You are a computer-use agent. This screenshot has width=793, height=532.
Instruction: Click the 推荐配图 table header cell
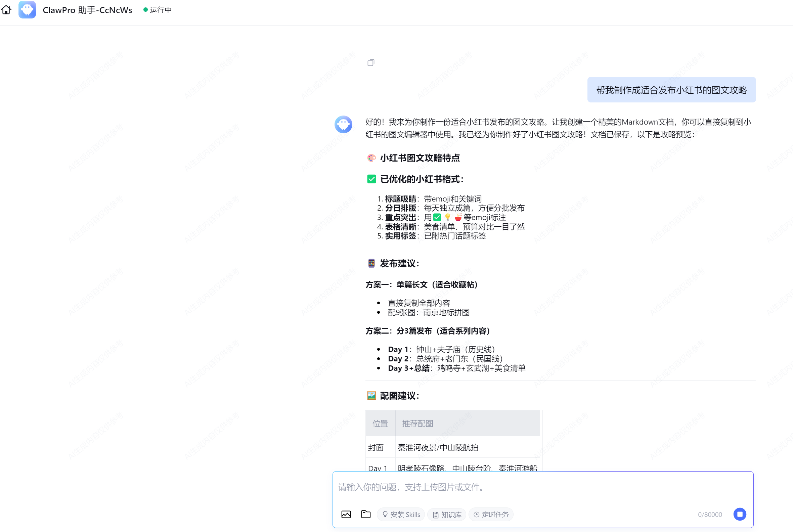click(417, 424)
